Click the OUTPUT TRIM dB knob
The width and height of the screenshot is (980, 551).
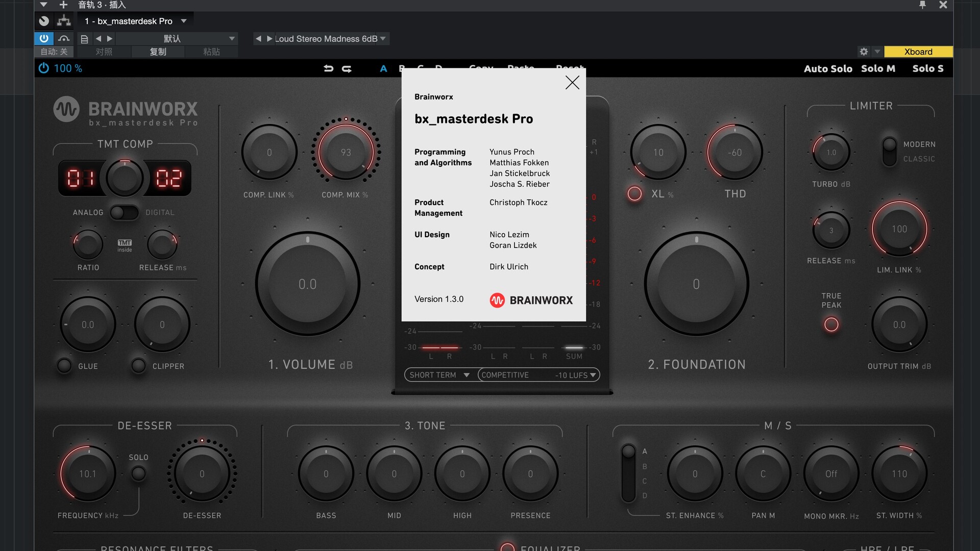[899, 324]
